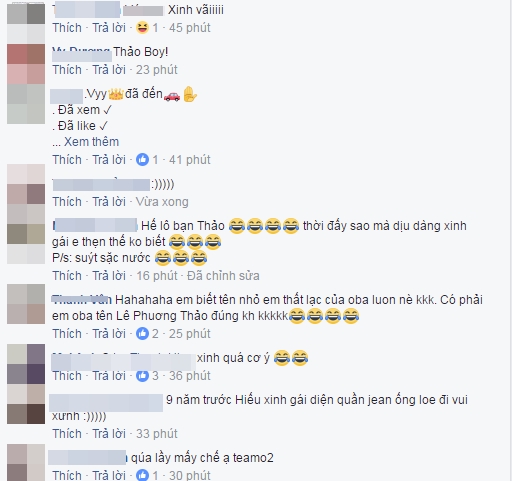
Task: Reply to the 'Thảo Boy!' comment
Action: (x=109, y=70)
